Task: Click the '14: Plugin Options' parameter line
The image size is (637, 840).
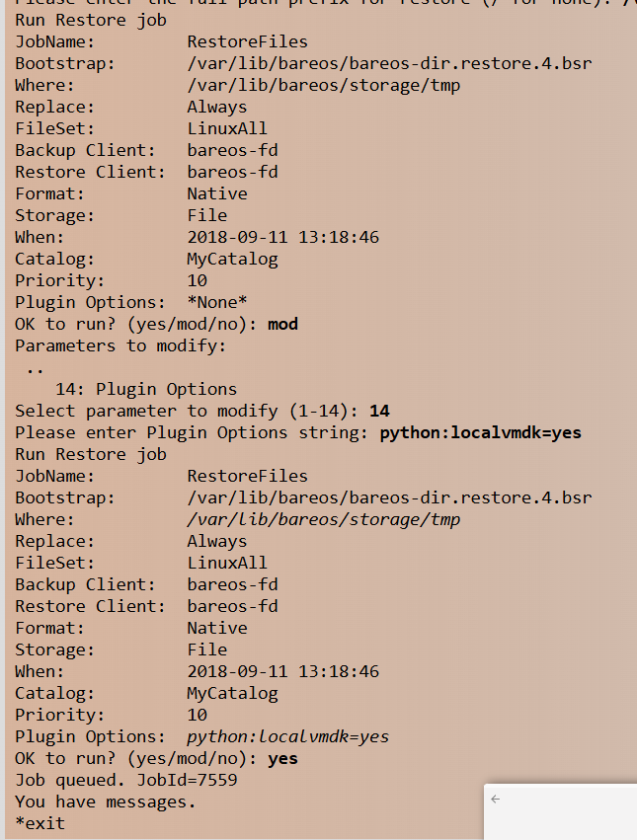Action: click(x=146, y=389)
